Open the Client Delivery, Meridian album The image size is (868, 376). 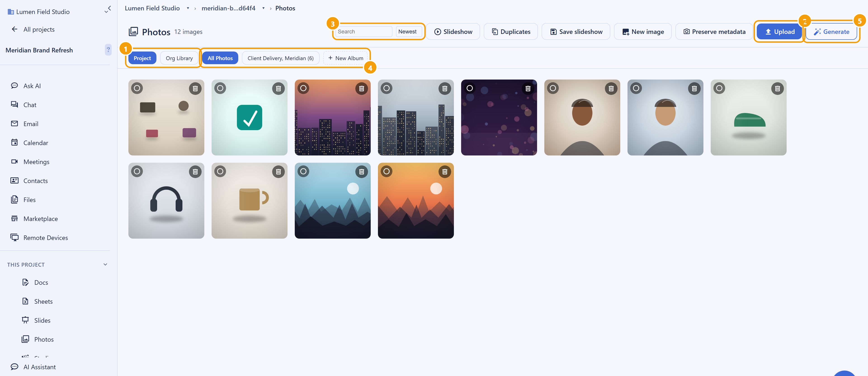tap(280, 58)
